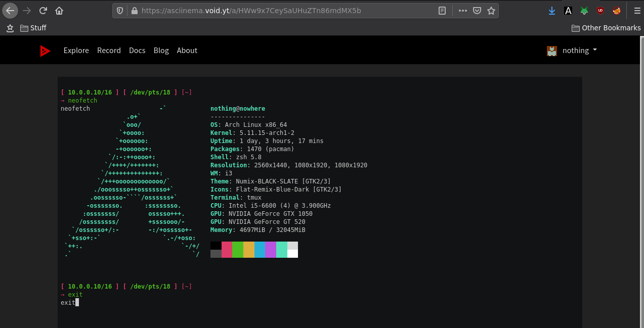This screenshot has width=644, height=328.
Task: Open the tracking protection shield panel
Action: pos(120,10)
